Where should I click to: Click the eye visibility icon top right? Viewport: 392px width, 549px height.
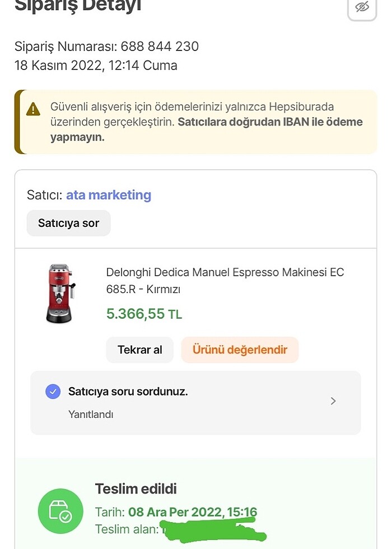pyautogui.click(x=362, y=8)
